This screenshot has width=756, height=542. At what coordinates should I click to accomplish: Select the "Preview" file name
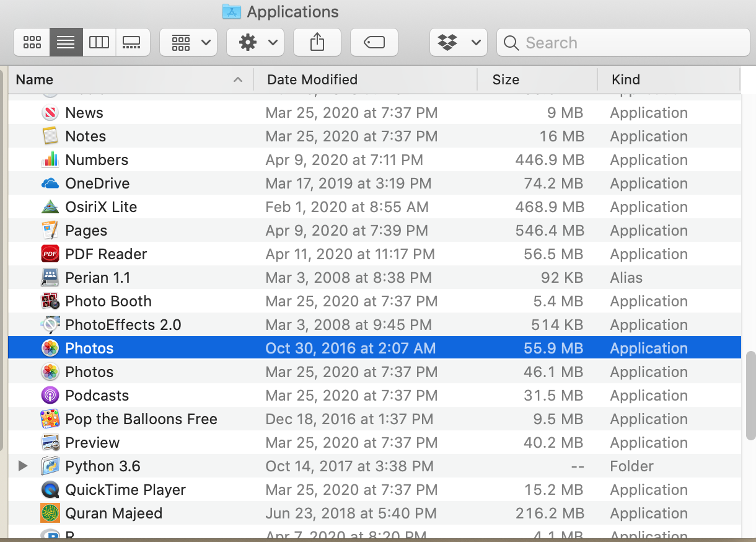92,443
